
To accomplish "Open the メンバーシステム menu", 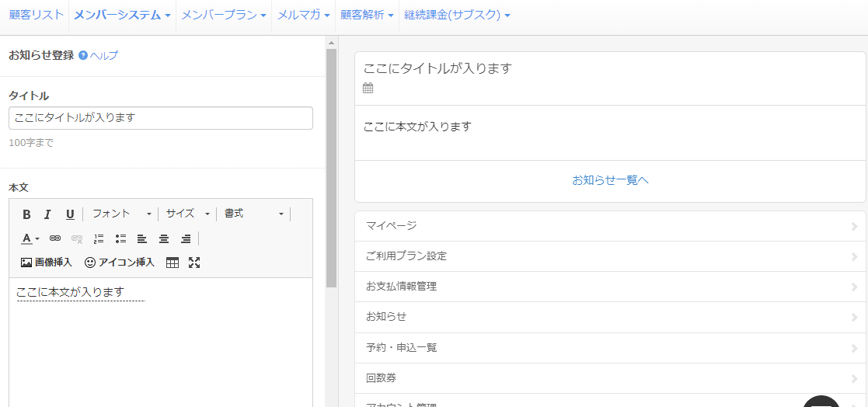I will click(x=122, y=15).
